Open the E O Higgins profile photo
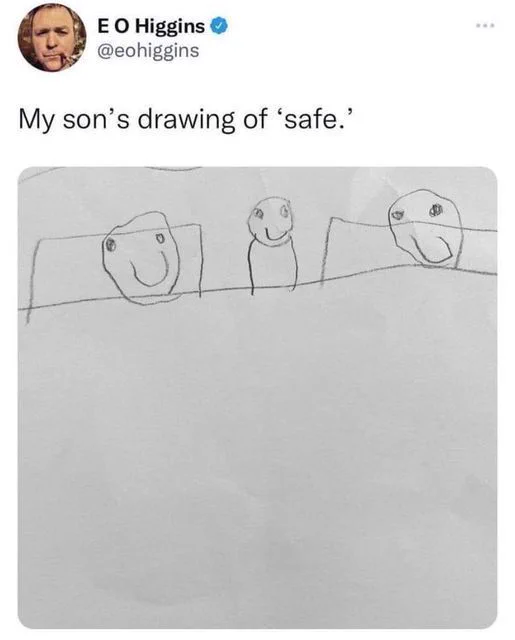 coord(52,38)
